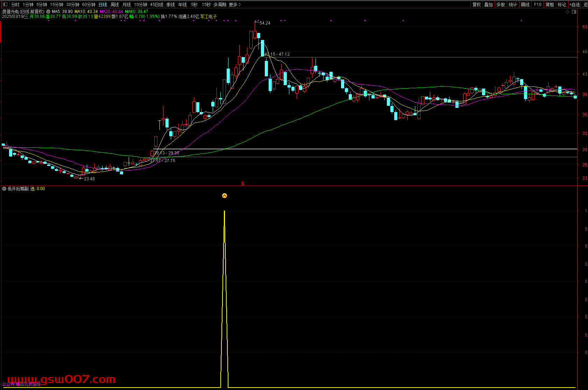
Task: Add stock with +自选 button
Action: click(575, 5)
